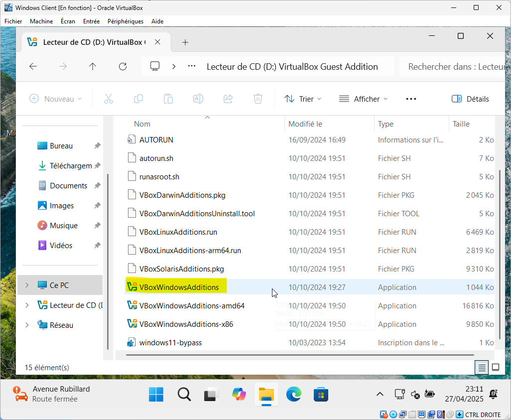
Task: Expand the Ce PC tree node
Action: 27,285
